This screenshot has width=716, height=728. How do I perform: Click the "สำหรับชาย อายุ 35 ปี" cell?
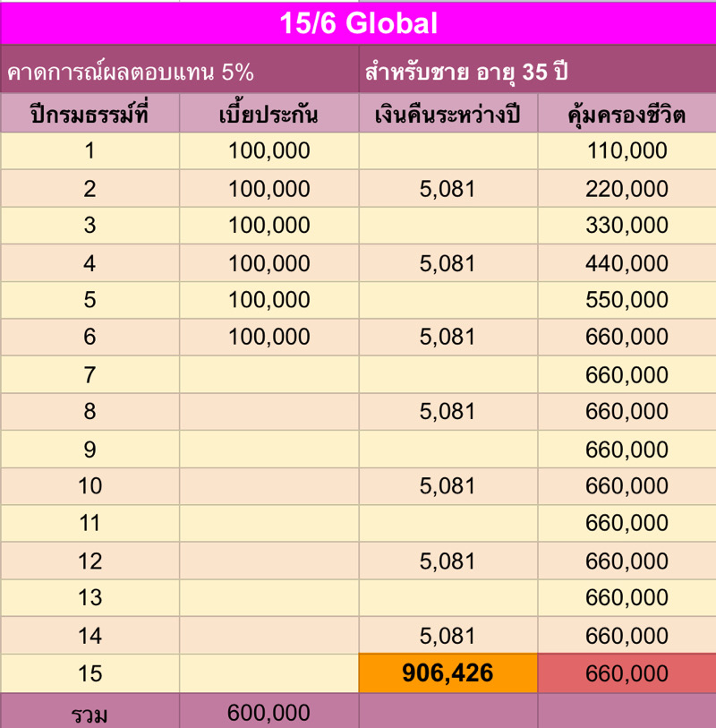tap(537, 73)
